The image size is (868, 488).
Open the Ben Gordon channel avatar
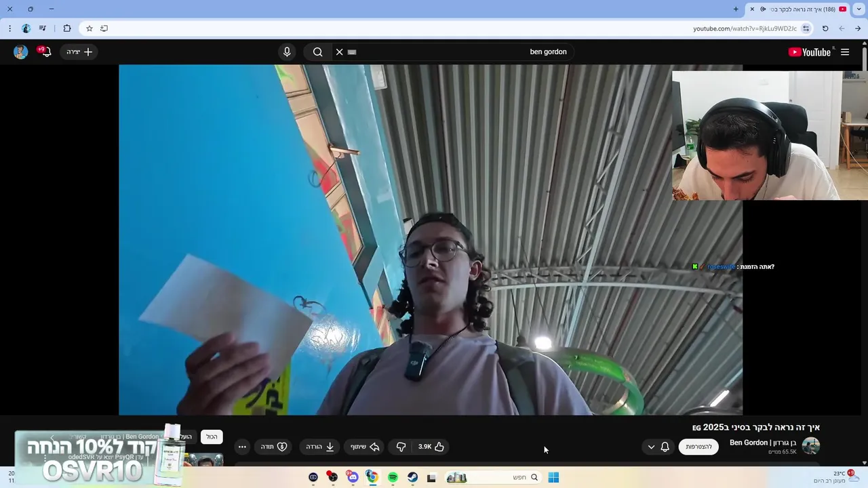pyautogui.click(x=811, y=446)
